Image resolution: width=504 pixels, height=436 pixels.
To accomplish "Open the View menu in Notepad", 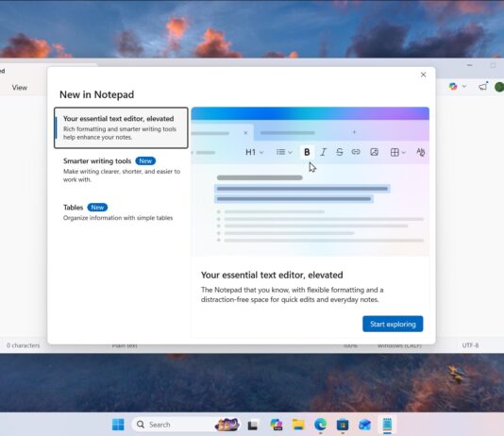I will 20,88.
